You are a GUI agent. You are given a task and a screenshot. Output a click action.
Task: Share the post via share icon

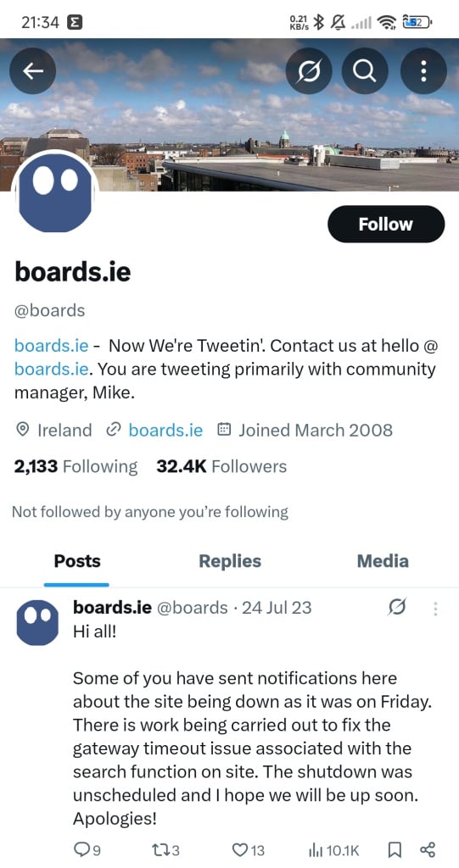coord(428,849)
